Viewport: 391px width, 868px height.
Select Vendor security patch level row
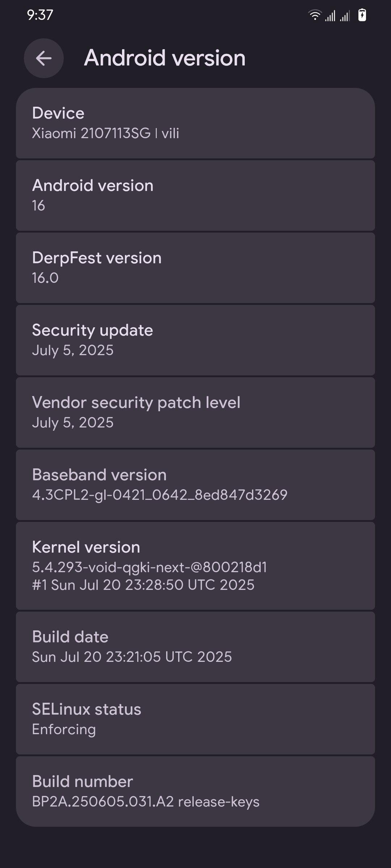(195, 412)
